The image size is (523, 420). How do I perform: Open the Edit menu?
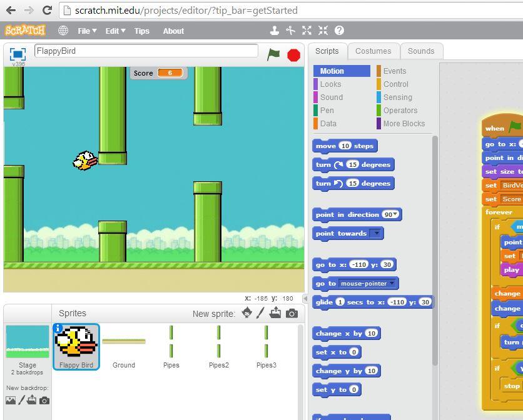point(115,31)
